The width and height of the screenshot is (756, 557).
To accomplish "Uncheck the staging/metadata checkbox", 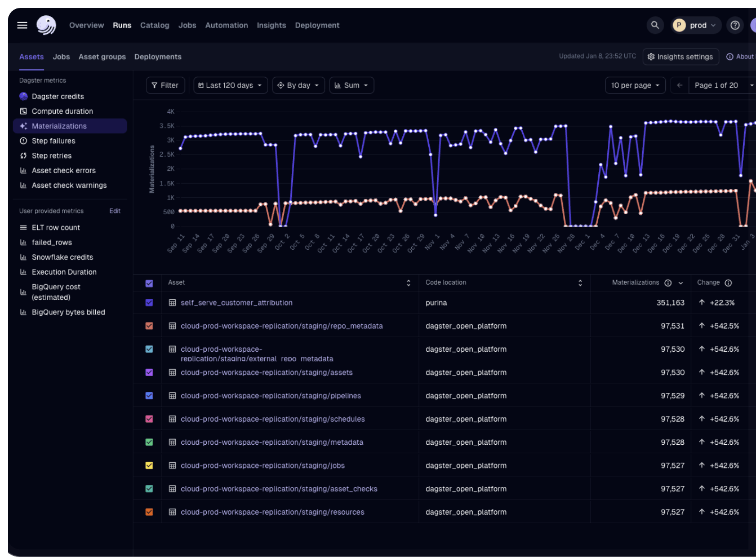I will [x=149, y=443].
